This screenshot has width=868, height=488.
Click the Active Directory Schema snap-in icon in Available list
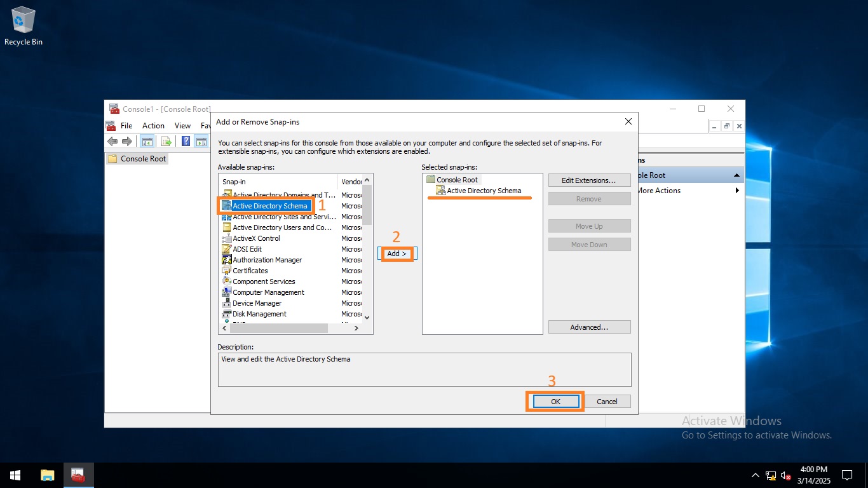(227, 206)
